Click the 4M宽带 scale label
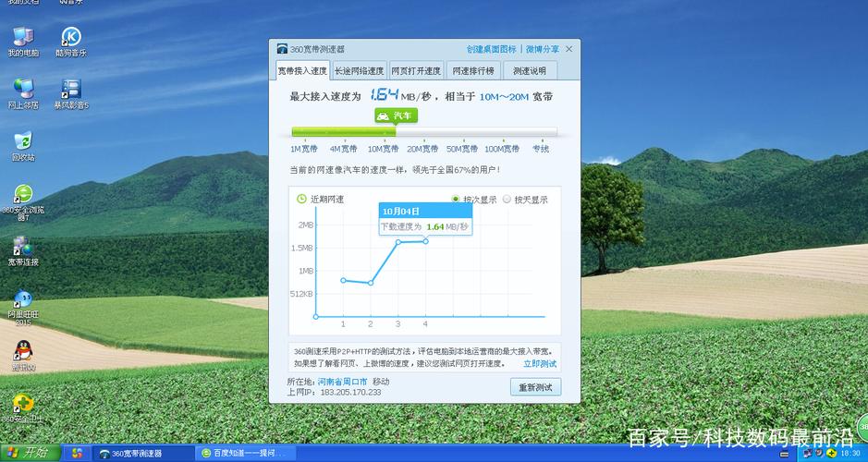This screenshot has height=462, width=868. tap(343, 148)
